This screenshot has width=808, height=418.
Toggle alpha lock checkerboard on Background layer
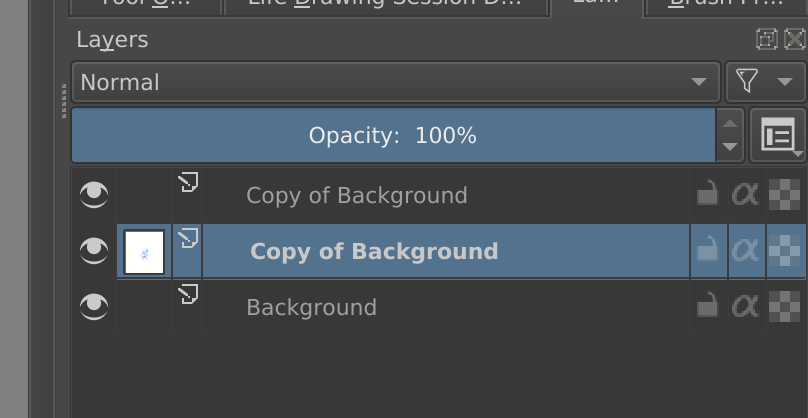[784, 306]
